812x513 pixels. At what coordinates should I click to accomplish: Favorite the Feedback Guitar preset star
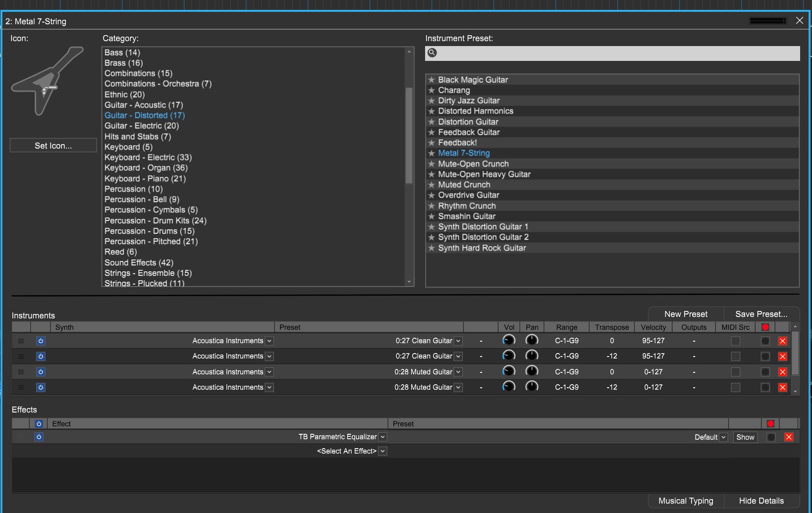click(432, 132)
